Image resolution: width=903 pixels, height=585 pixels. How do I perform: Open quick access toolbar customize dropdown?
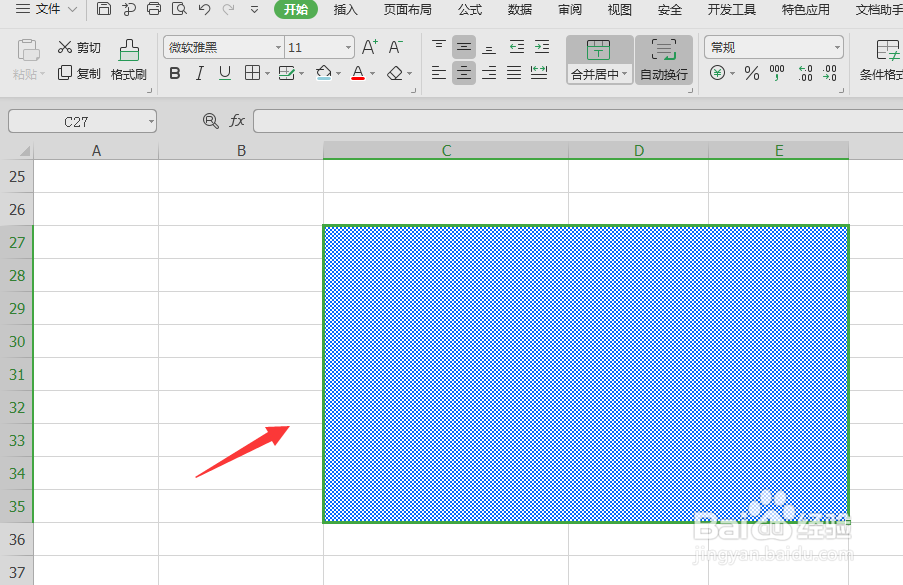[254, 10]
